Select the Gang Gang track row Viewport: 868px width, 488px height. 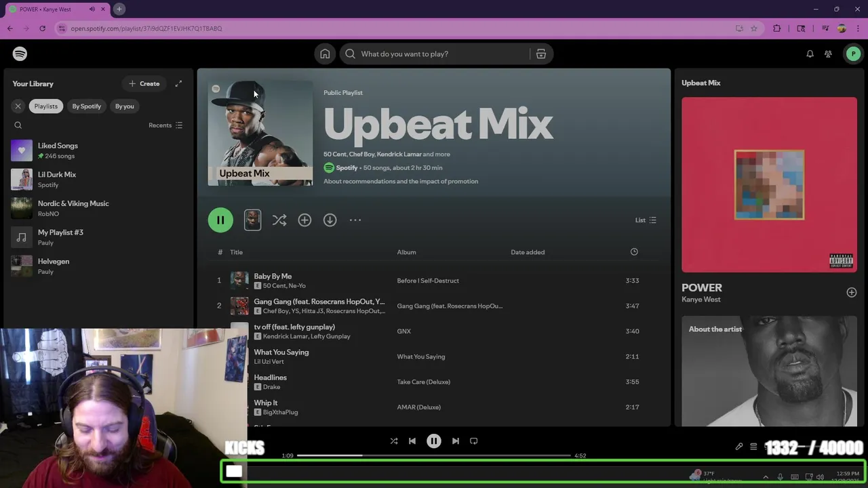coord(434,306)
